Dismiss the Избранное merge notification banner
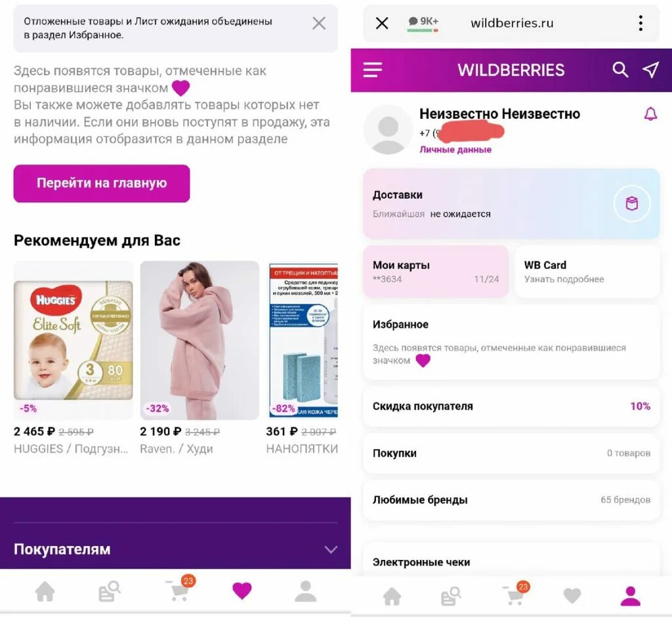The image size is (672, 617). click(319, 23)
